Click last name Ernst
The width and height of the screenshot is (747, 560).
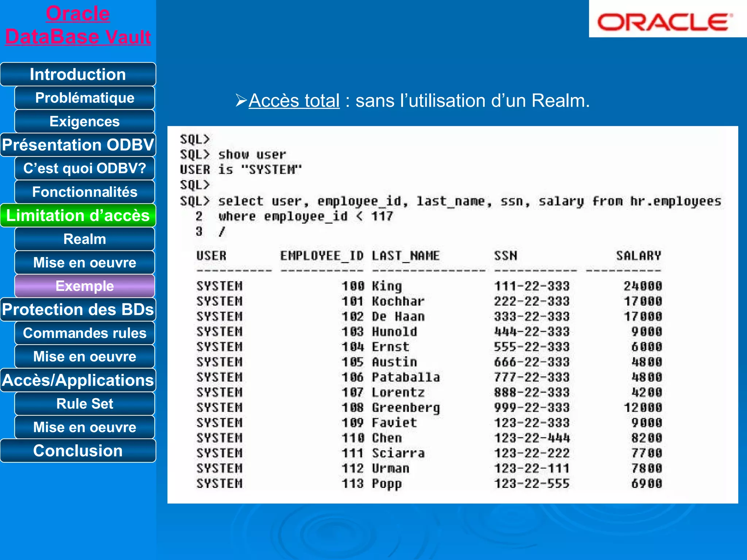tap(390, 347)
